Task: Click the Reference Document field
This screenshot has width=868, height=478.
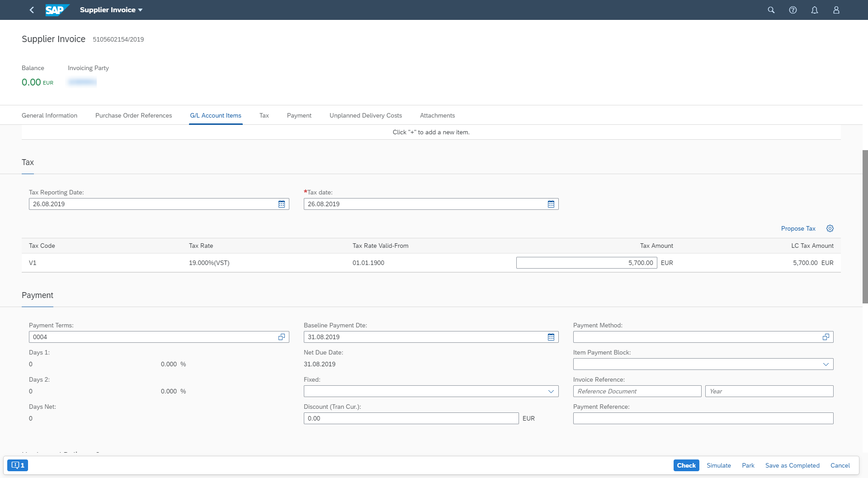Action: coord(637,391)
